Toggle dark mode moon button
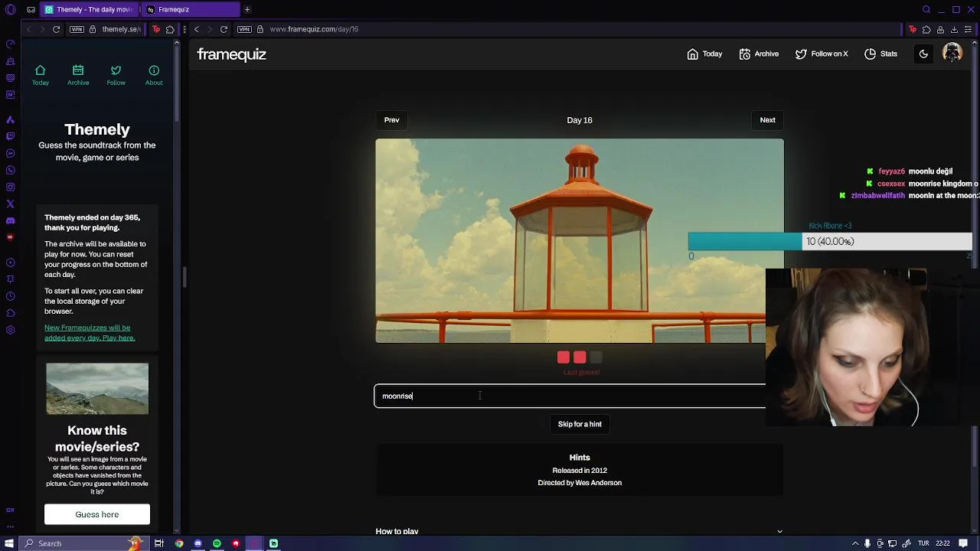980x551 pixels. (923, 54)
